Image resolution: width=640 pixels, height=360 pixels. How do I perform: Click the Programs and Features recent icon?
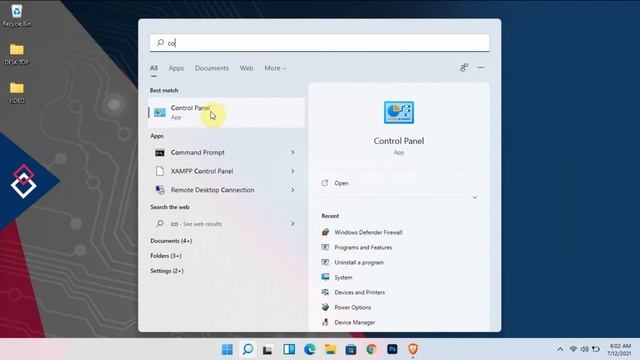[325, 247]
